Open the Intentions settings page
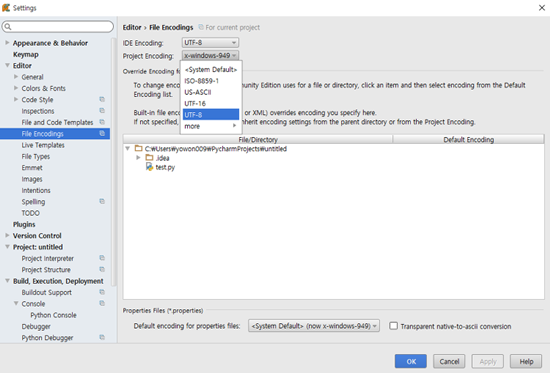Screen dimensions: 550x373 pos(36,190)
